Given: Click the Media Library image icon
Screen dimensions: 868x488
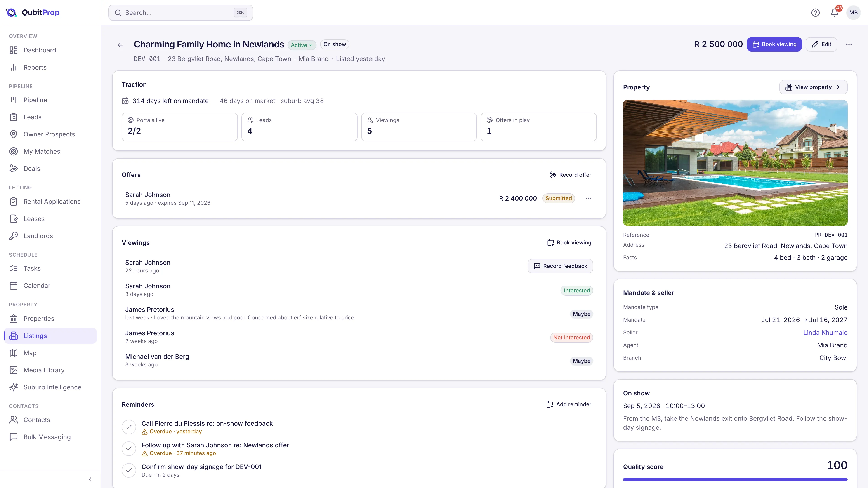Looking at the screenshot, I should (x=14, y=370).
